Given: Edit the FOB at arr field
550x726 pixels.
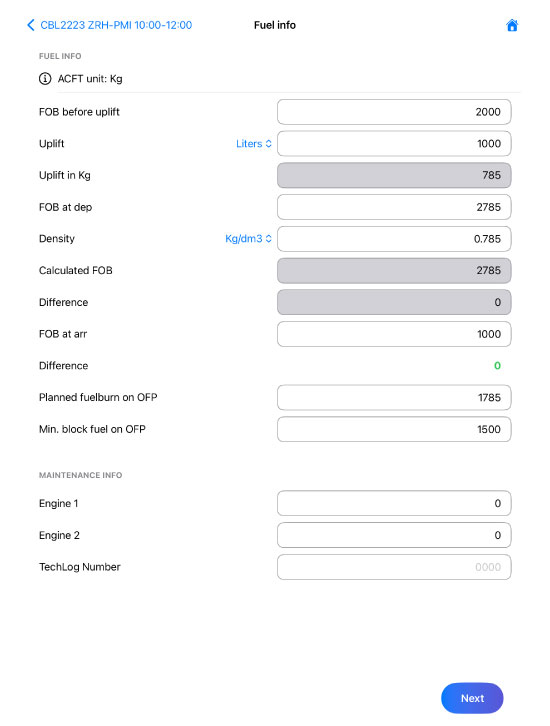Looking at the screenshot, I should tap(394, 334).
